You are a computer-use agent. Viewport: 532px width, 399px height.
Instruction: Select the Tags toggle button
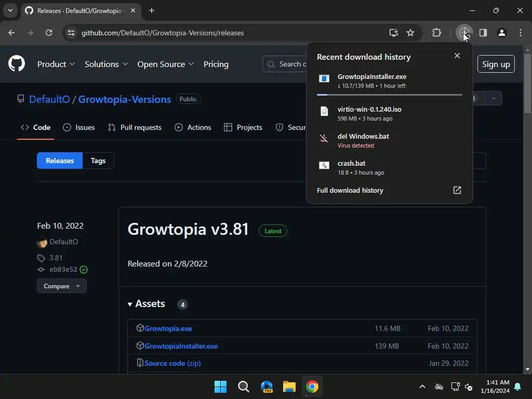point(98,161)
